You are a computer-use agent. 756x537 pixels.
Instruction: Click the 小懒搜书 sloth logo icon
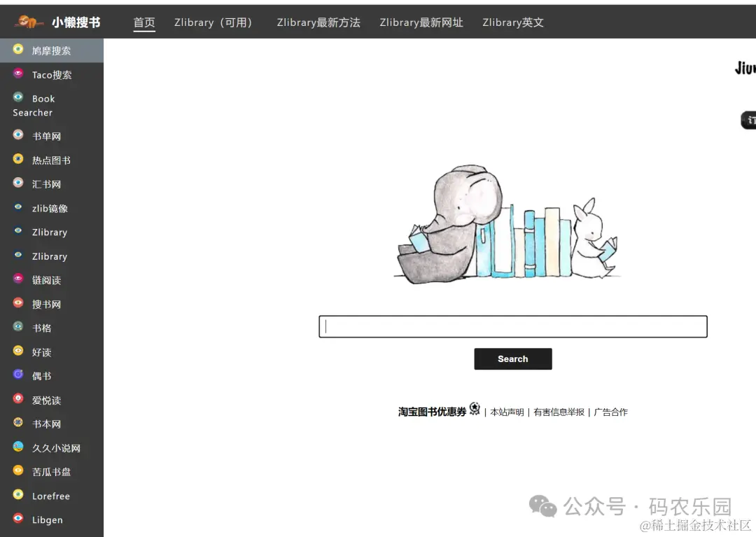[28, 22]
